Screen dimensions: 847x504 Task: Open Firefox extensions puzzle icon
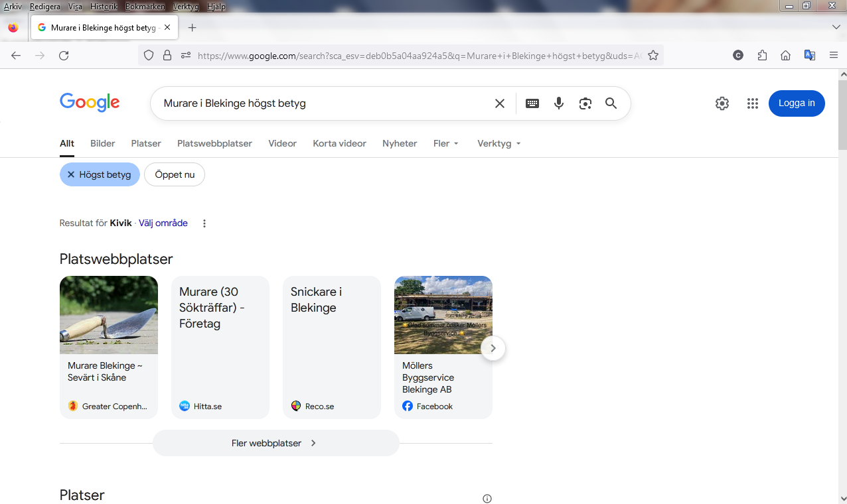762,56
